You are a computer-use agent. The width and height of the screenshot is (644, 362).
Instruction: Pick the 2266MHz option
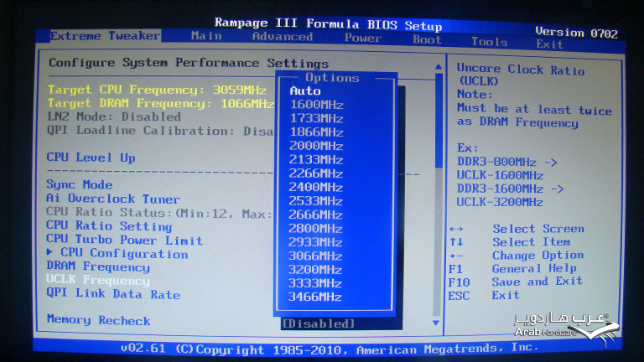pos(316,173)
